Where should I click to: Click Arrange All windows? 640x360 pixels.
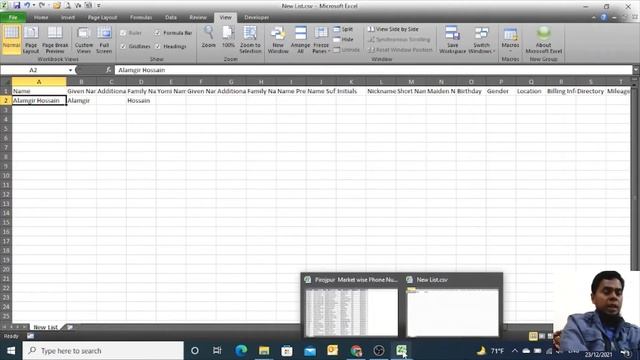(300, 39)
